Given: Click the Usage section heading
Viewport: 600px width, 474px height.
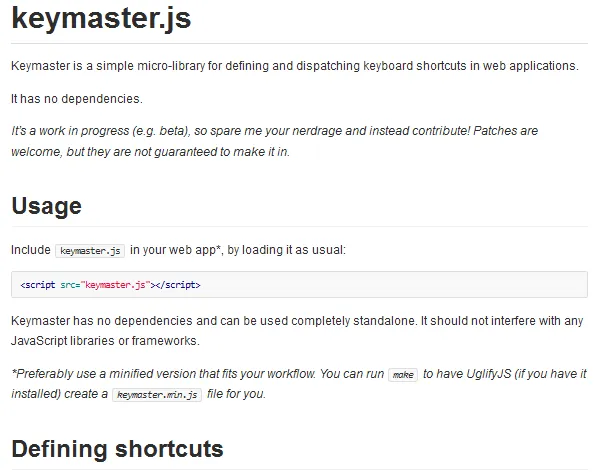Looking at the screenshot, I should pos(46,206).
